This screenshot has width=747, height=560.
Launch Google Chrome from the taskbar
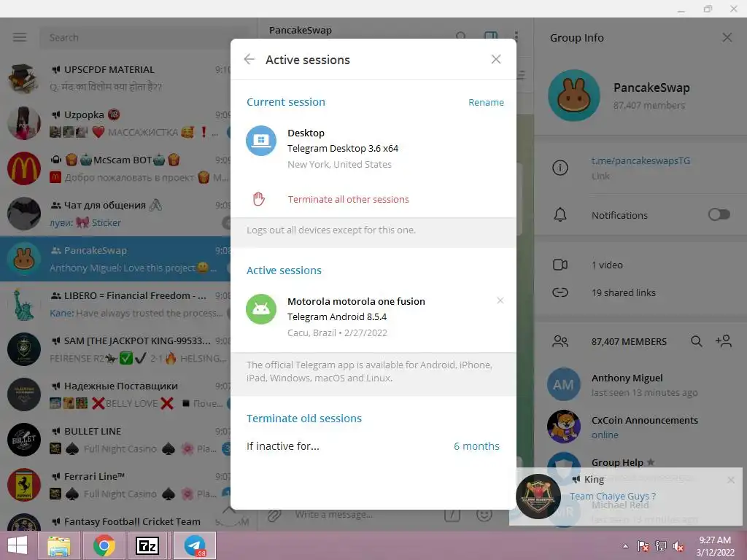coord(104,545)
